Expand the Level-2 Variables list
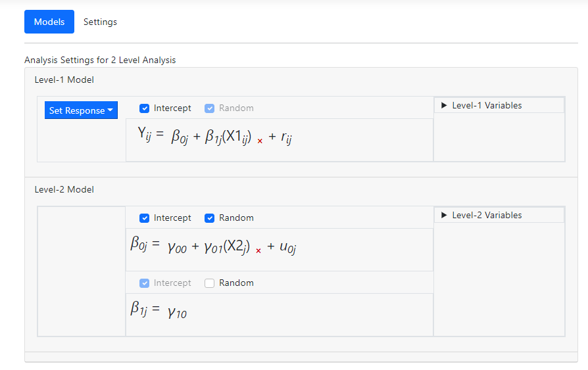The height and width of the screenshot is (370, 588). pyautogui.click(x=487, y=215)
